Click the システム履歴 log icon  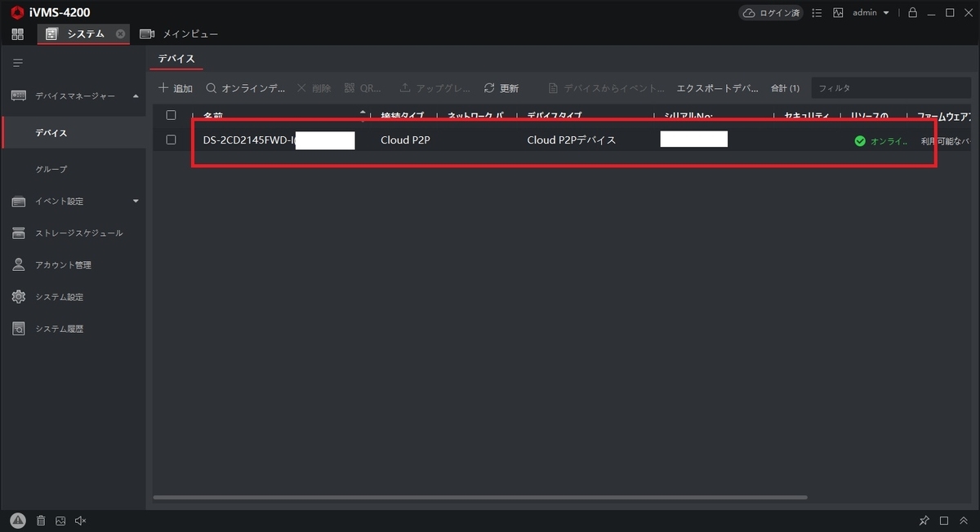(x=18, y=329)
